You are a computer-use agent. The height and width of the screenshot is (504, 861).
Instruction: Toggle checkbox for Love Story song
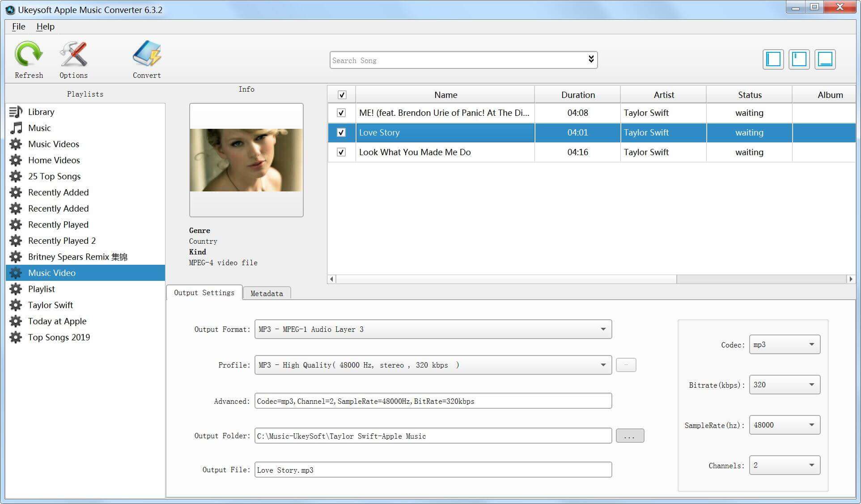tap(341, 131)
